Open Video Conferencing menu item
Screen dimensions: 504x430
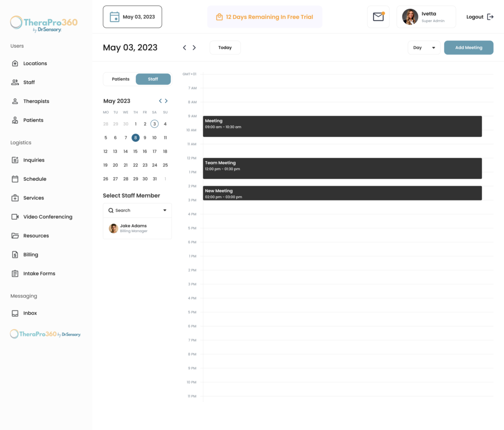[x=48, y=217]
